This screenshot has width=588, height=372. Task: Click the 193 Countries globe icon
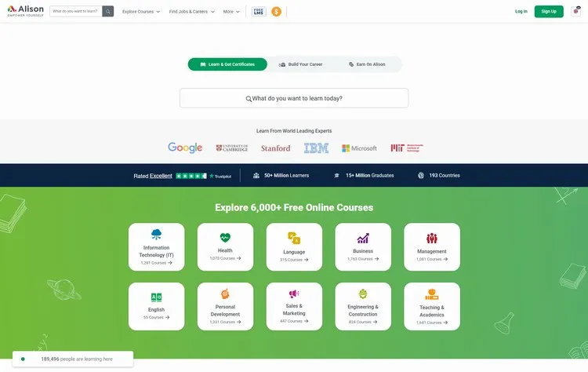pyautogui.click(x=421, y=175)
